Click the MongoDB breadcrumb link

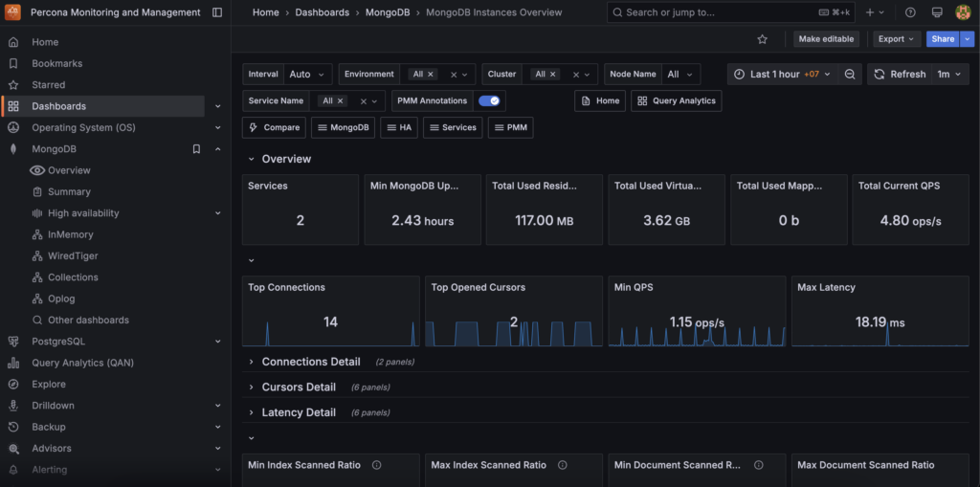388,12
